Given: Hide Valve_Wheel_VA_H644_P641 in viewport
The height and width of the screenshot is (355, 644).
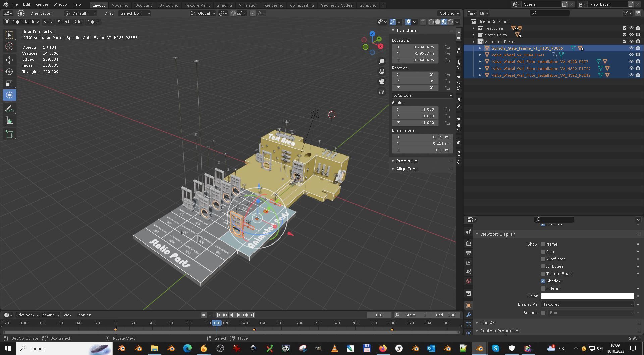Looking at the screenshot, I should click(x=631, y=55).
